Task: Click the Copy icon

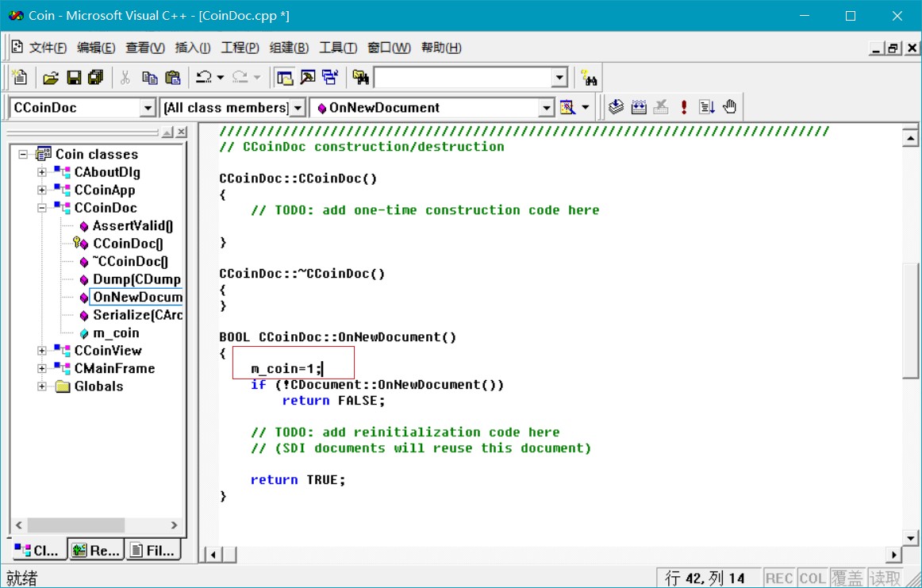Action: pos(149,78)
